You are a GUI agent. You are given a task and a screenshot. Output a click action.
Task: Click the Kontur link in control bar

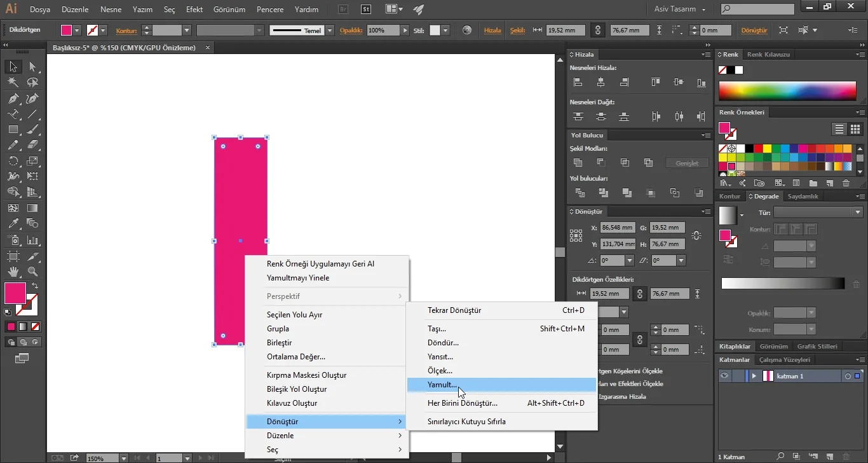(126, 31)
